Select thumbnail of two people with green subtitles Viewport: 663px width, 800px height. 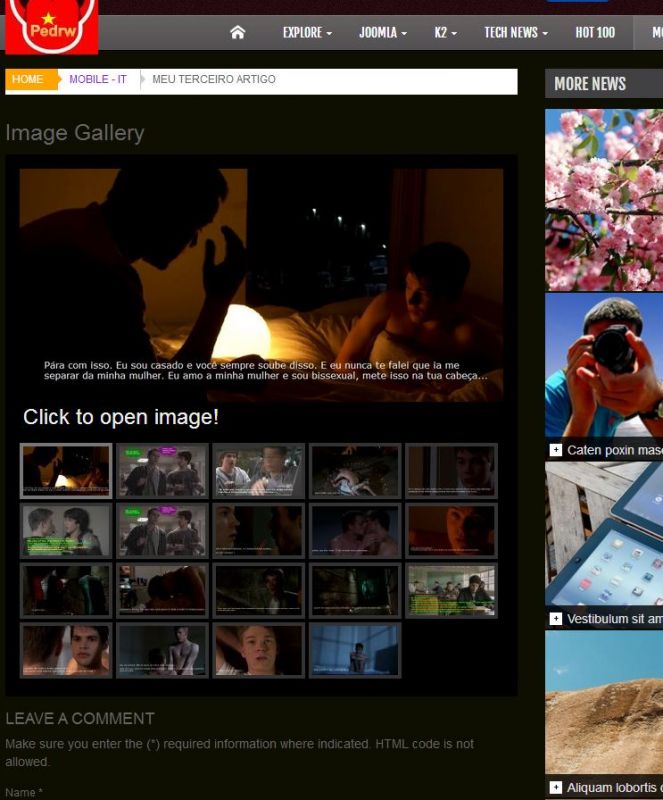pyautogui.click(x=66, y=531)
